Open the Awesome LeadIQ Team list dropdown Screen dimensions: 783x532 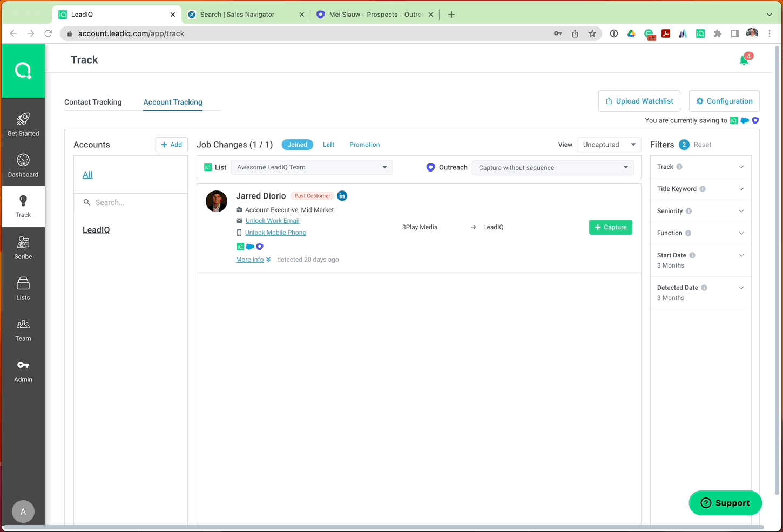[312, 167]
